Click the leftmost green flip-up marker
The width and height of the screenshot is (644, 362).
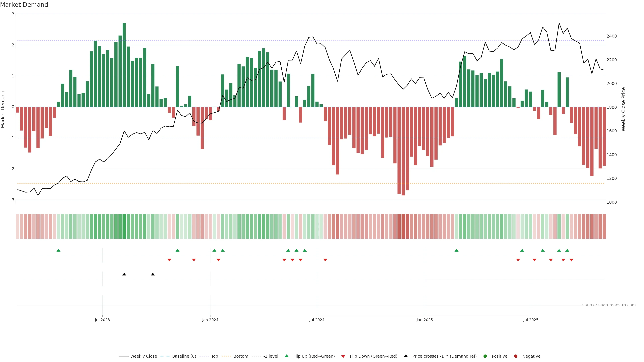pos(59,251)
